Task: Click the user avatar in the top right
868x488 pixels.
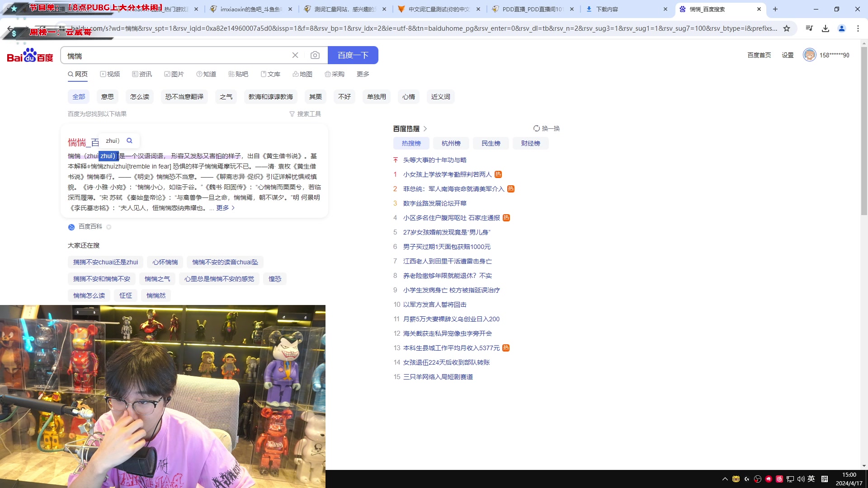Action: (x=810, y=55)
